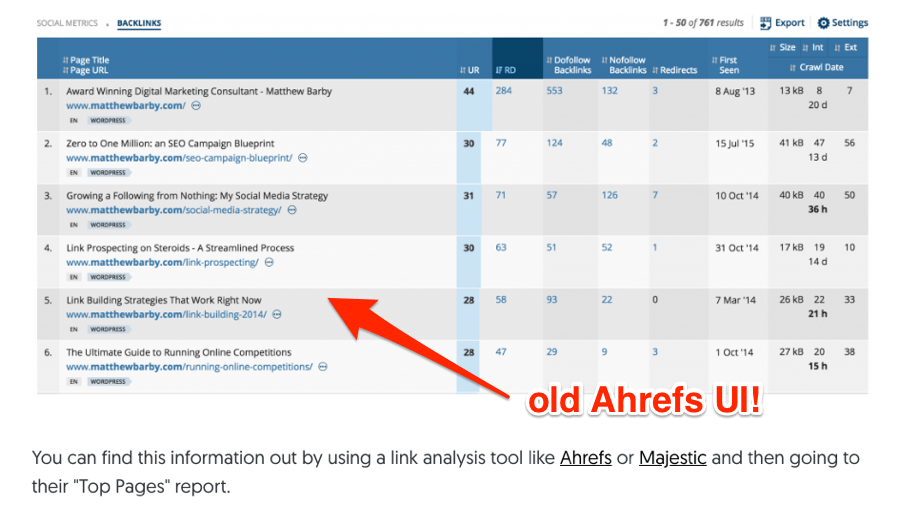
Task: Open the 284 referring domains value
Action: pyautogui.click(x=503, y=91)
